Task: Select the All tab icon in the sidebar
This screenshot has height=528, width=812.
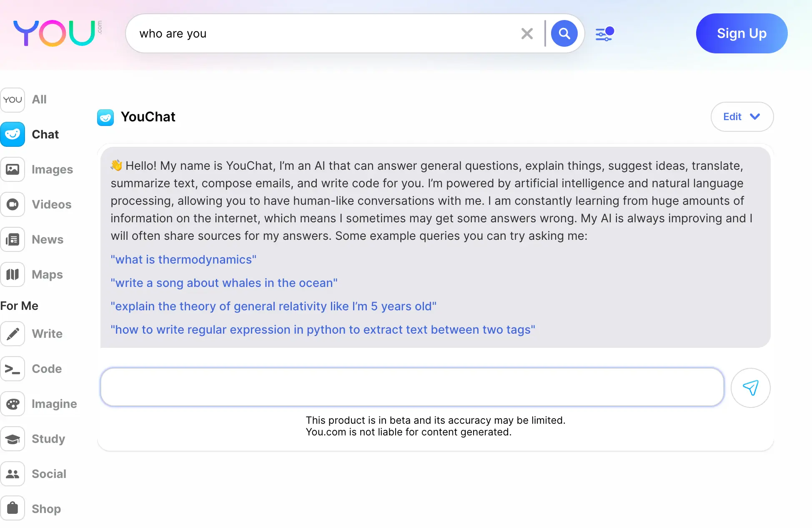Action: click(x=13, y=100)
